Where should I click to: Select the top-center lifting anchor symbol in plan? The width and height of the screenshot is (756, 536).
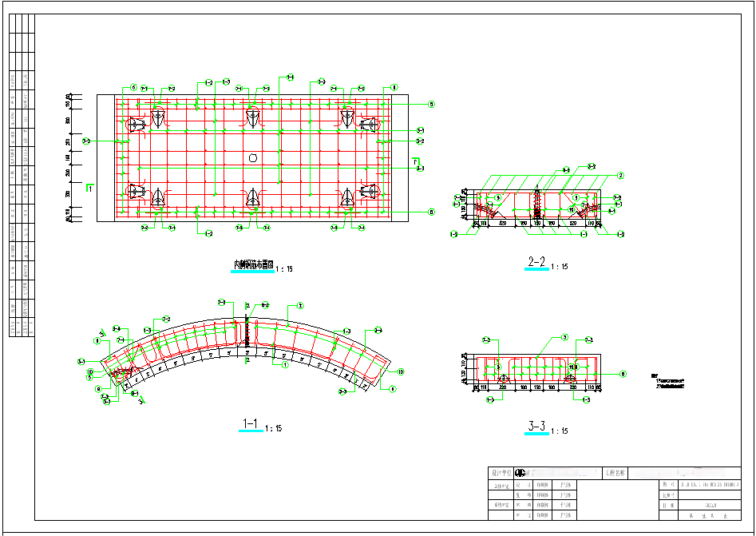(x=253, y=119)
